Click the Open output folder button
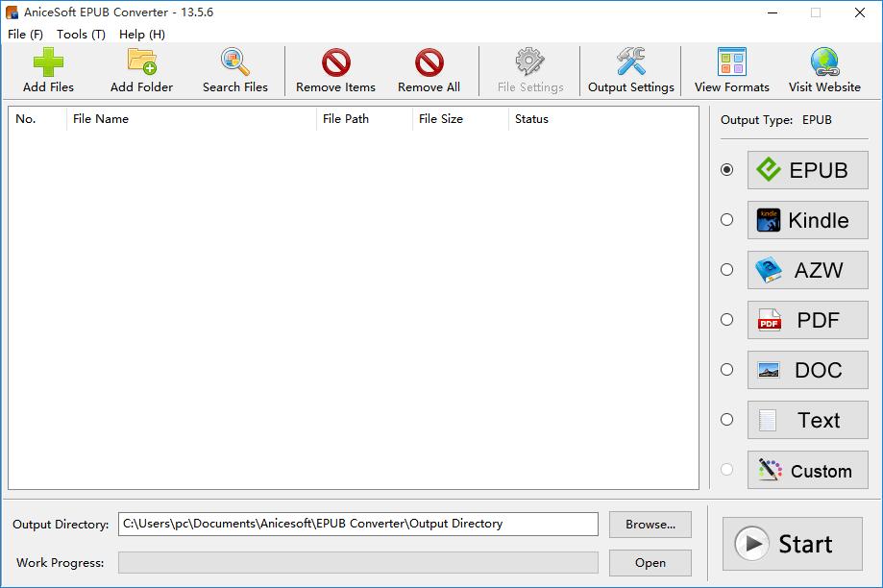The image size is (883, 588). click(650, 563)
